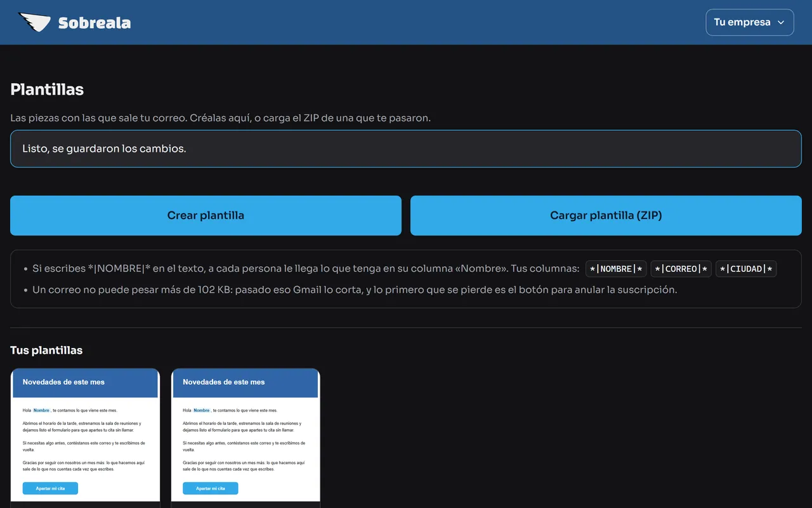Click the *|NOMBRE|* column tag chip
This screenshot has width=812, height=508.
coord(616,269)
